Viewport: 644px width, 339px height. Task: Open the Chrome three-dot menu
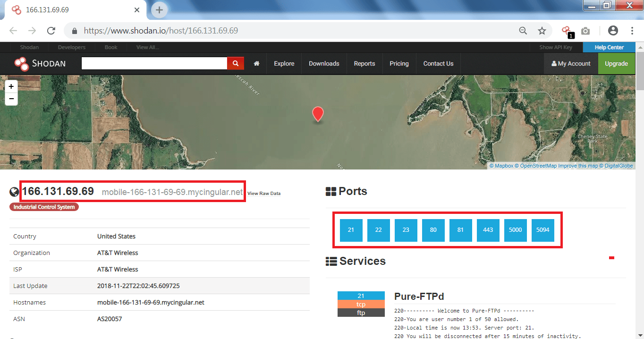[x=632, y=31]
